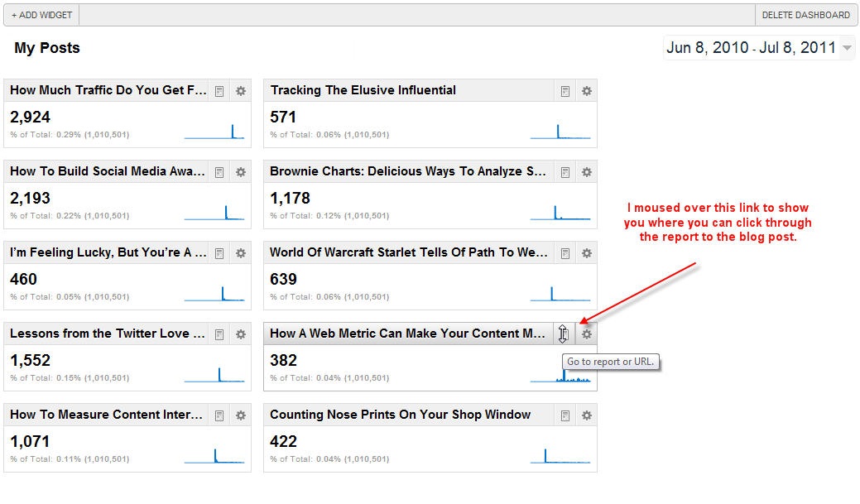860x504 pixels.
Task: Click report icon on Lessons from Twitter widget
Action: pyautogui.click(x=219, y=334)
